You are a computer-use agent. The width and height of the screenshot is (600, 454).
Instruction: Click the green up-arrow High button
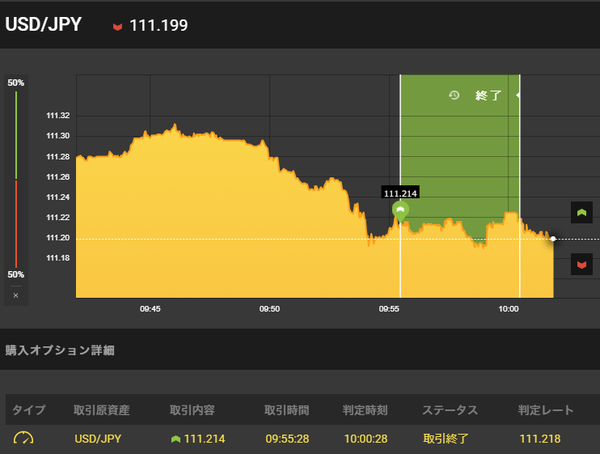582,212
